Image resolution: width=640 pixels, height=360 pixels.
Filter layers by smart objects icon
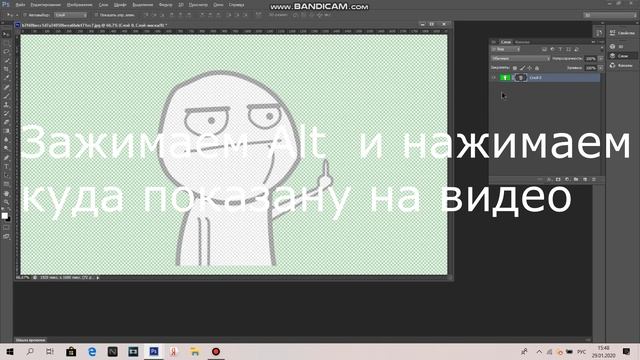coord(577,49)
